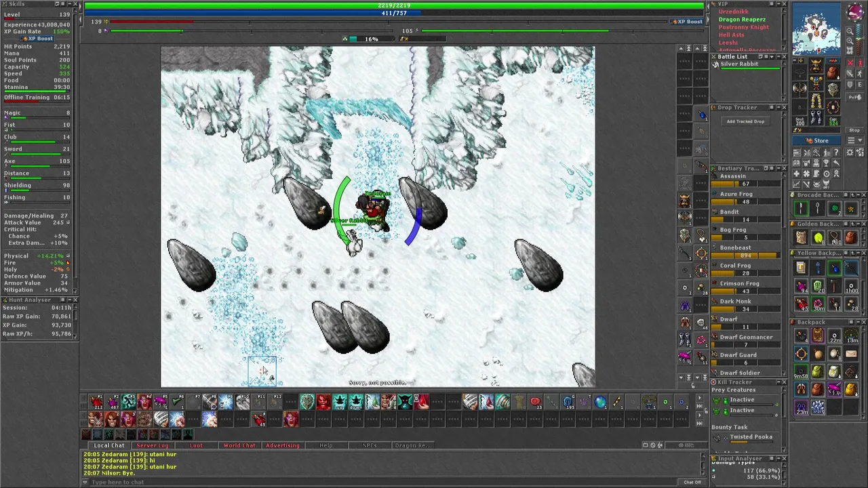Toggle the defensive fighting shield icon
Image resolution: width=868 pixels, height=488 pixels.
pos(850,84)
